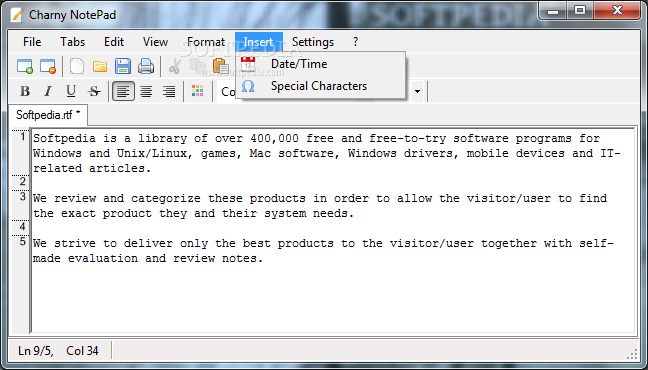Save the document with the floppy disk icon
This screenshot has height=370, width=648.
tap(123, 66)
